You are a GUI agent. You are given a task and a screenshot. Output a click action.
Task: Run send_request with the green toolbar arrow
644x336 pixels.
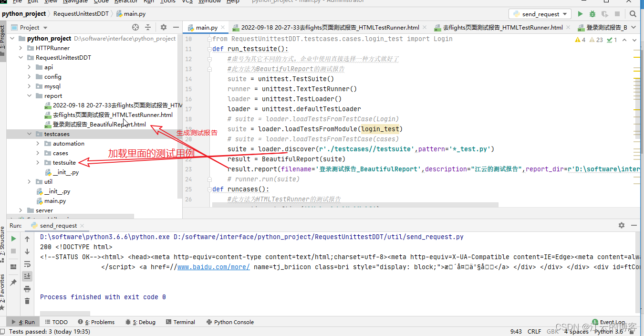[x=580, y=14]
